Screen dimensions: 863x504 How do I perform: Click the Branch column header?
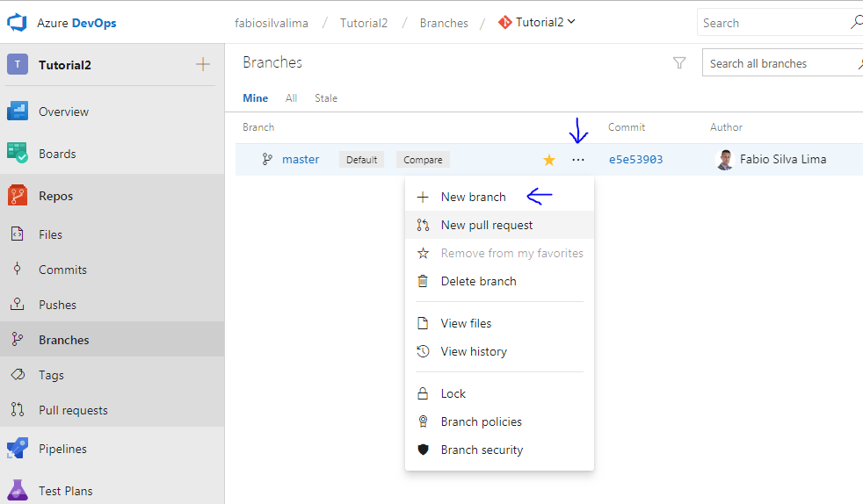click(x=258, y=127)
